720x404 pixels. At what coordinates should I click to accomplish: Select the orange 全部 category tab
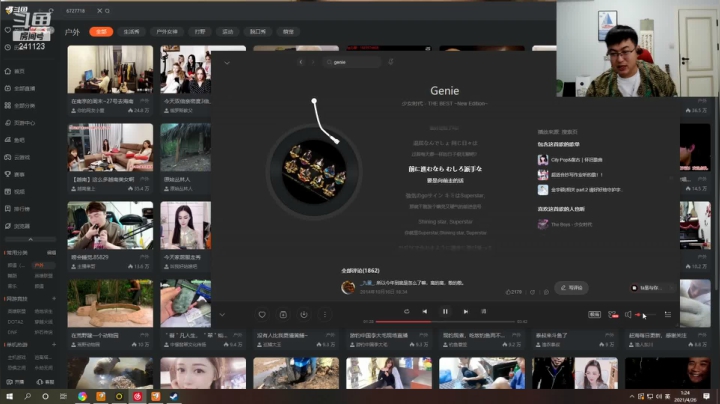click(x=101, y=32)
